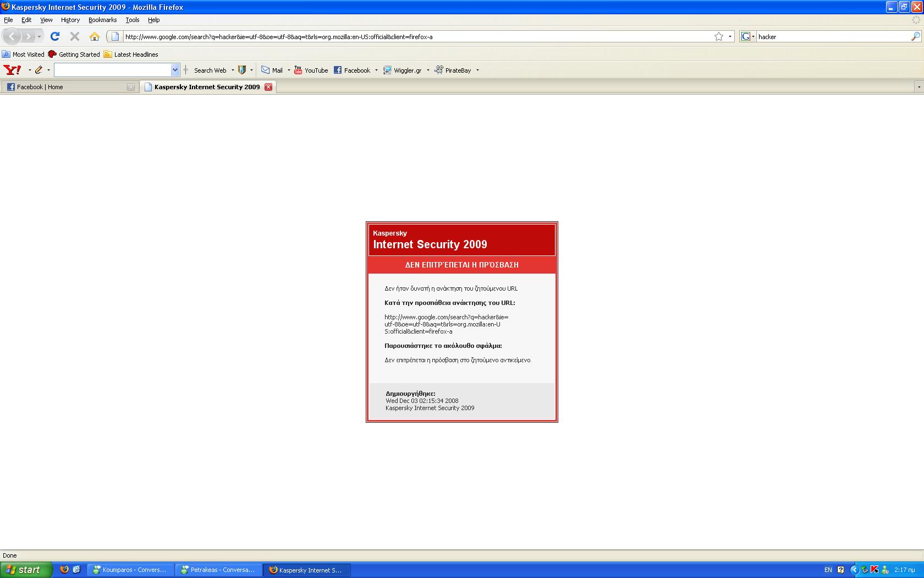This screenshot has height=578, width=924.
Task: Click the language bar help icon
Action: pyautogui.click(x=840, y=570)
